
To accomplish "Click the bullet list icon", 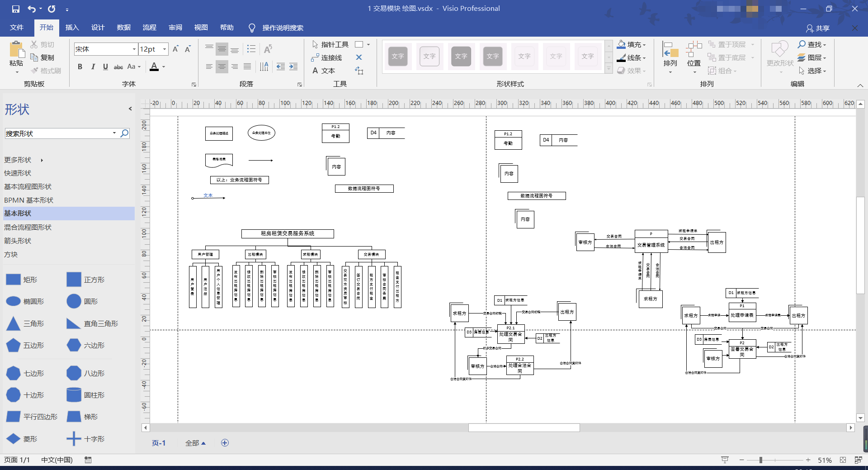I will tap(251, 49).
